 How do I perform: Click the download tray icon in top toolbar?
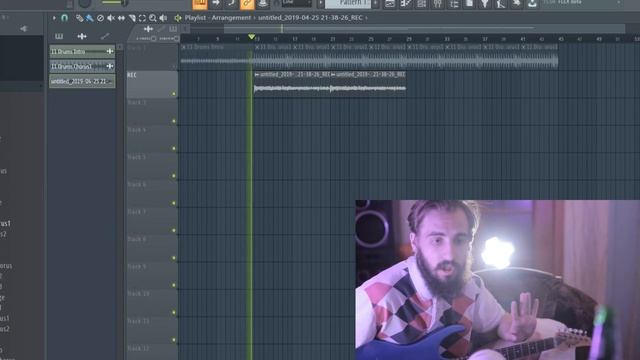532,4
